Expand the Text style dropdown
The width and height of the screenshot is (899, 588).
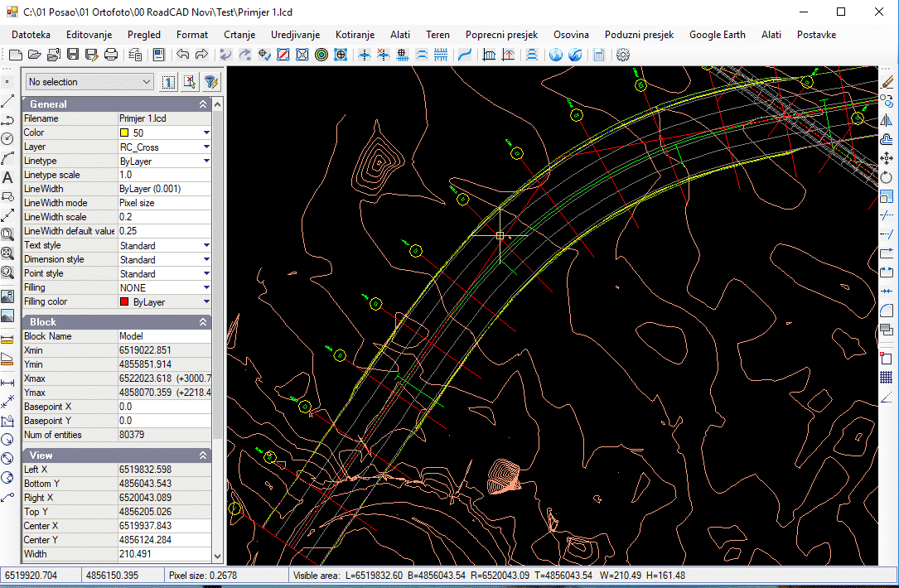(x=206, y=245)
